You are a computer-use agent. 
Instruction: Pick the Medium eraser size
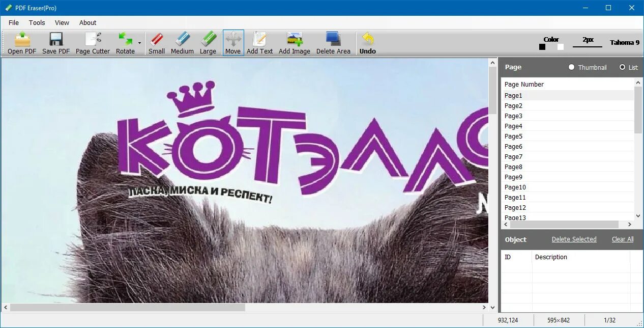tap(182, 43)
